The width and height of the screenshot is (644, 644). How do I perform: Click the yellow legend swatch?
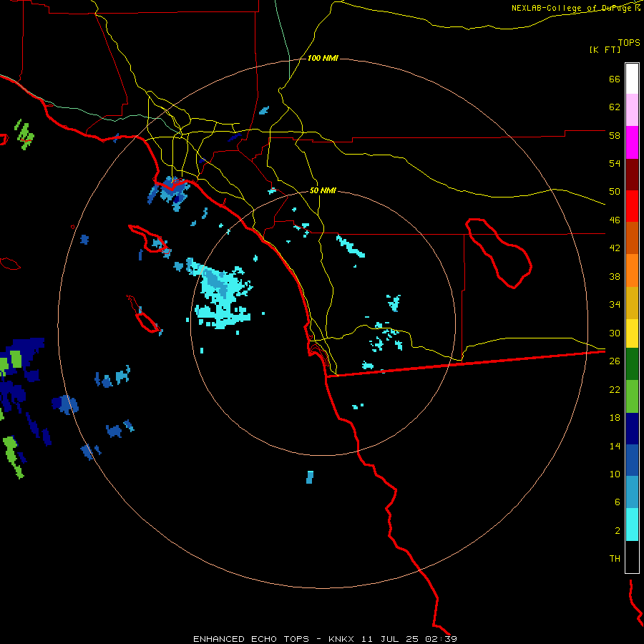[x=632, y=333]
